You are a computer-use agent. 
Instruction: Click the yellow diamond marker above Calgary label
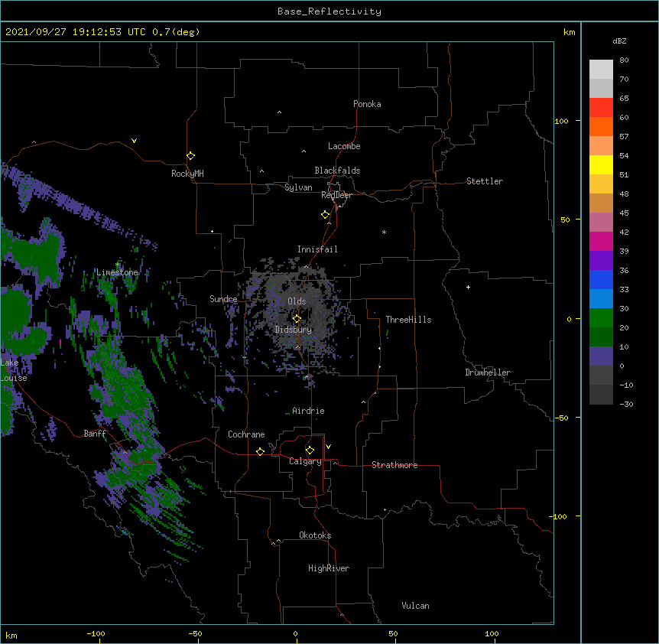pyautogui.click(x=310, y=450)
